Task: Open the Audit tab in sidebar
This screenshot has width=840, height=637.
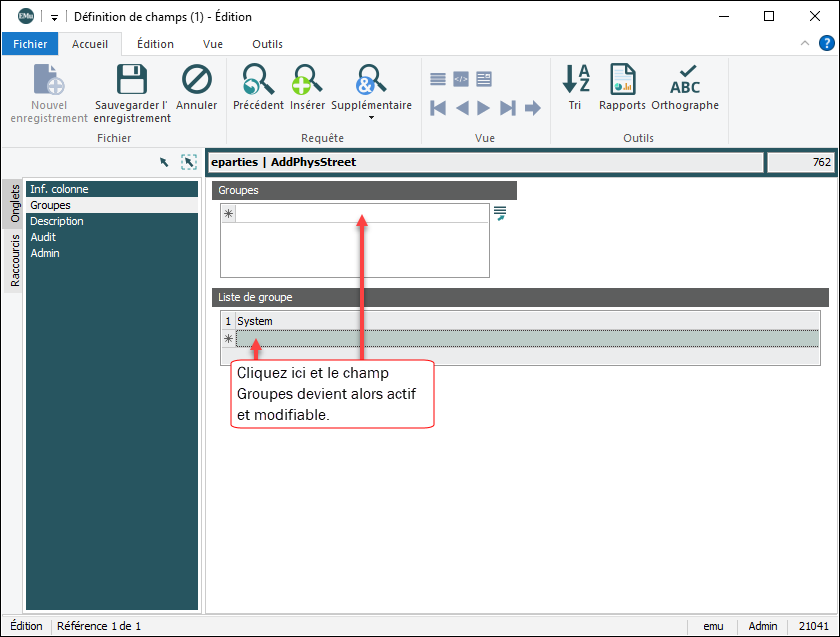Action: 43,237
